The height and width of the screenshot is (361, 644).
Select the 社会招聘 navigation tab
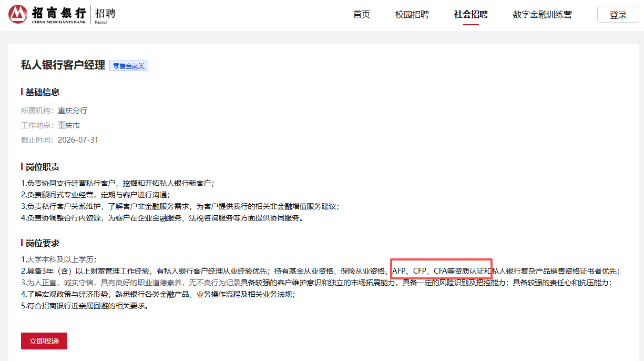click(471, 15)
